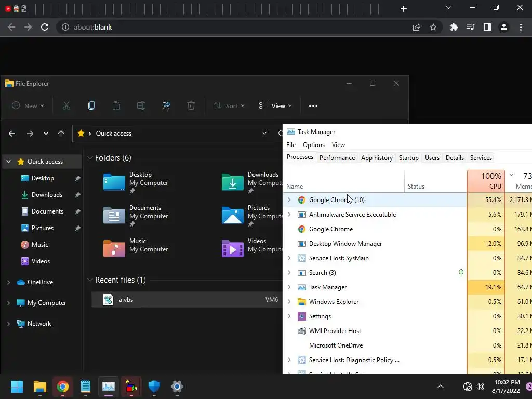Click the Paste clipboard icon in File Explorer
The width and height of the screenshot is (532, 399).
[x=116, y=106]
